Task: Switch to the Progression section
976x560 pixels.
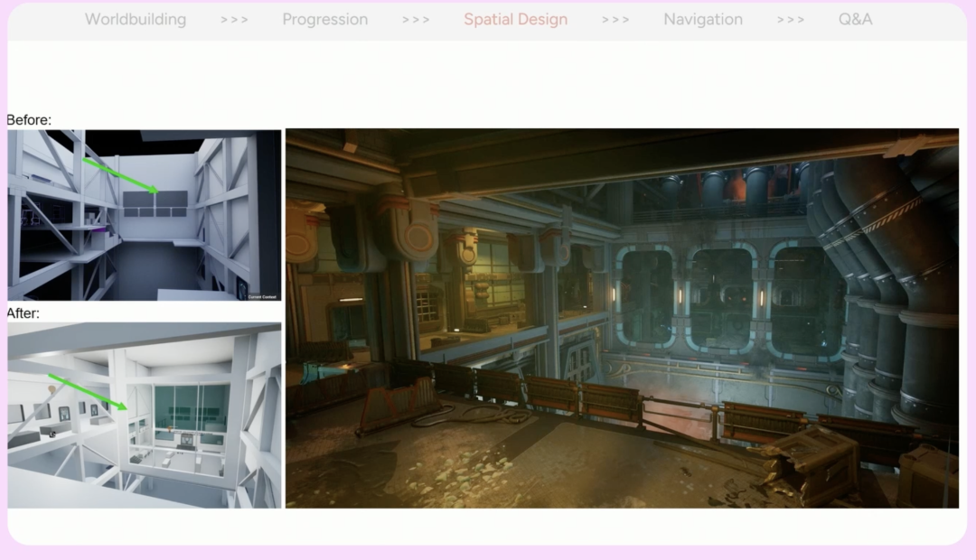Action: pos(325,19)
